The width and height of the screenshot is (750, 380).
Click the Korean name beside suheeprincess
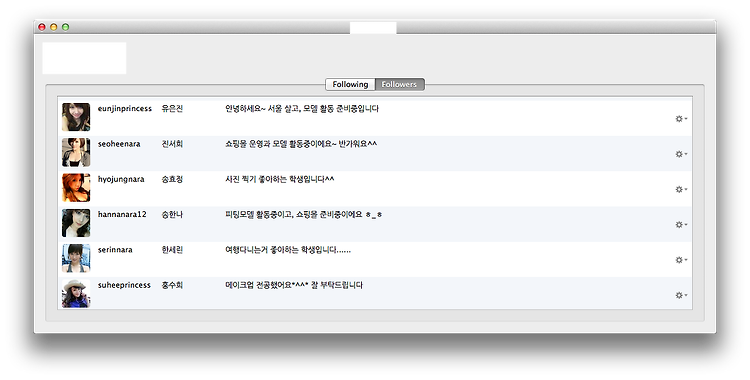[172, 285]
